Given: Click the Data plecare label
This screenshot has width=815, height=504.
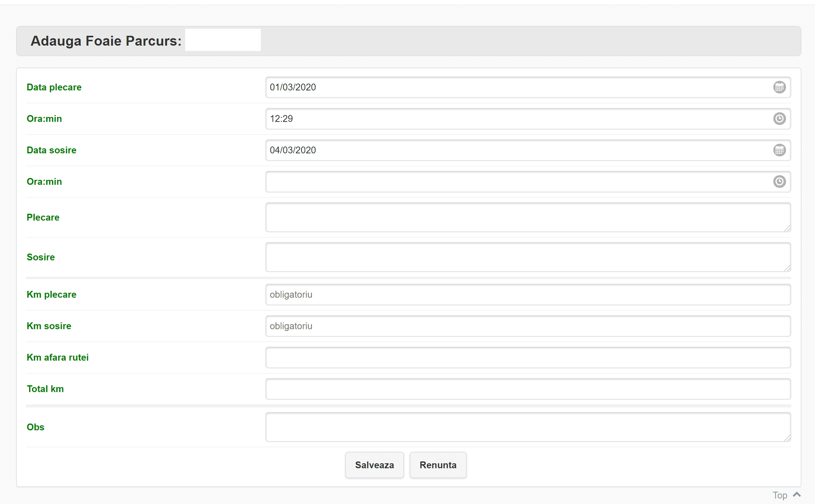Looking at the screenshot, I should (x=54, y=87).
